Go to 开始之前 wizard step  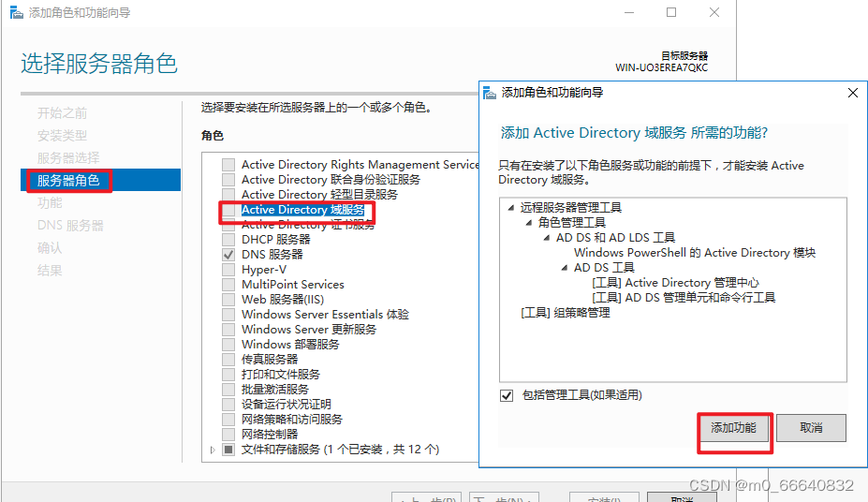point(62,113)
